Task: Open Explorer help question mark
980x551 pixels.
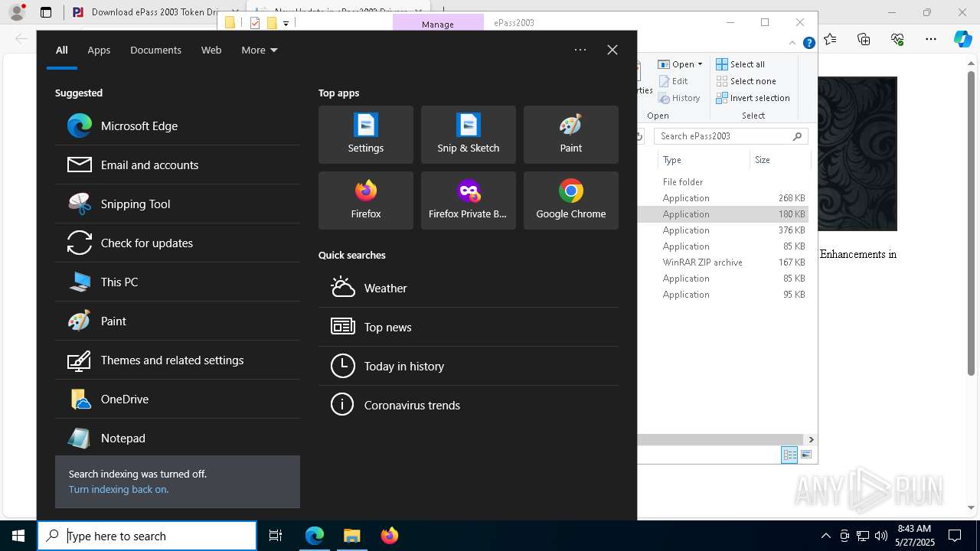Action: tap(808, 43)
